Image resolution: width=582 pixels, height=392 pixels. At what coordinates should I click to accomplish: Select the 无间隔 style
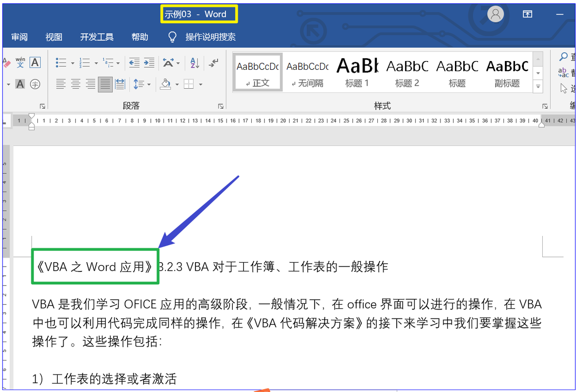tap(307, 72)
